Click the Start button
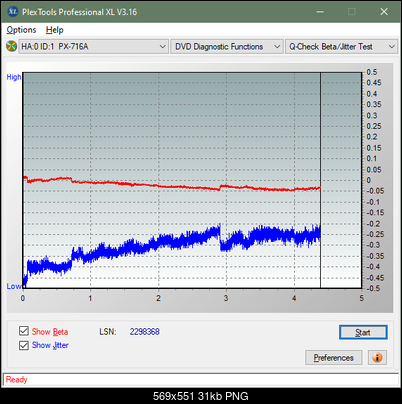The height and width of the screenshot is (404, 402). 363,332
